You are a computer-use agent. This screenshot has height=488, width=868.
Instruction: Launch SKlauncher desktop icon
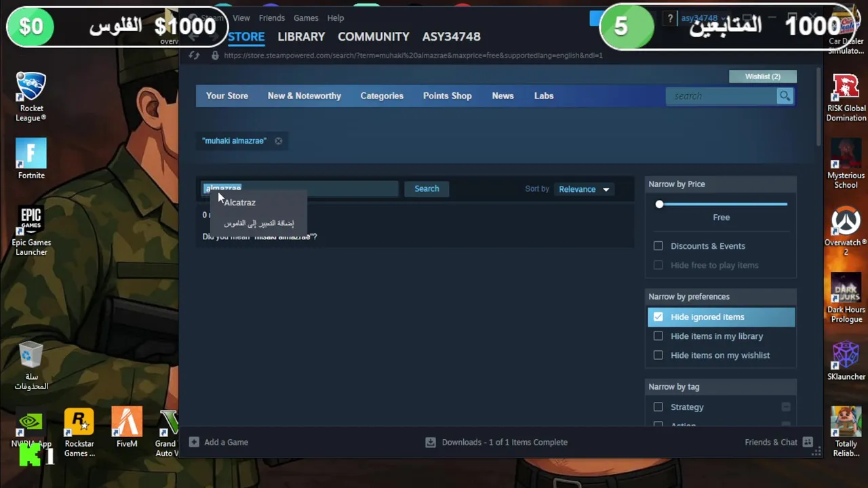click(846, 361)
